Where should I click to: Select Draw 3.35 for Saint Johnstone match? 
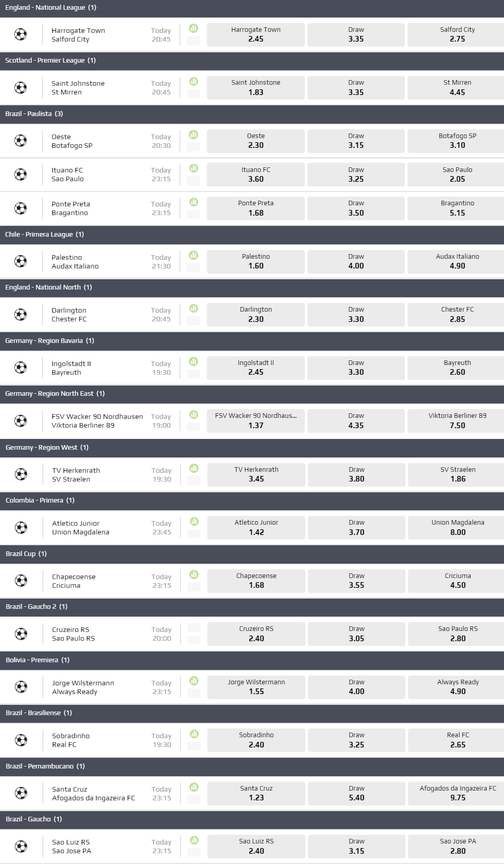coord(356,88)
